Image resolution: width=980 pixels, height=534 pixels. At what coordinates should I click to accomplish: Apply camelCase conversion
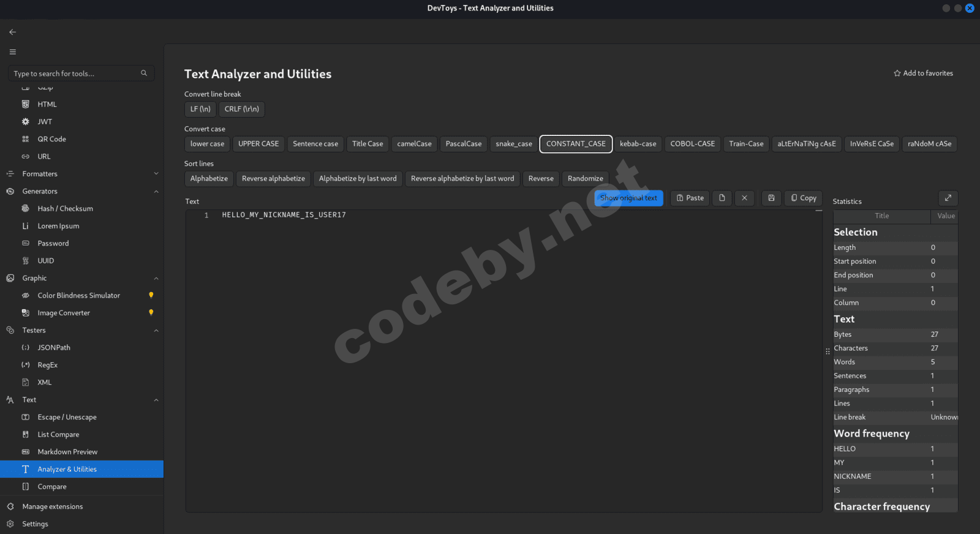[x=414, y=144]
